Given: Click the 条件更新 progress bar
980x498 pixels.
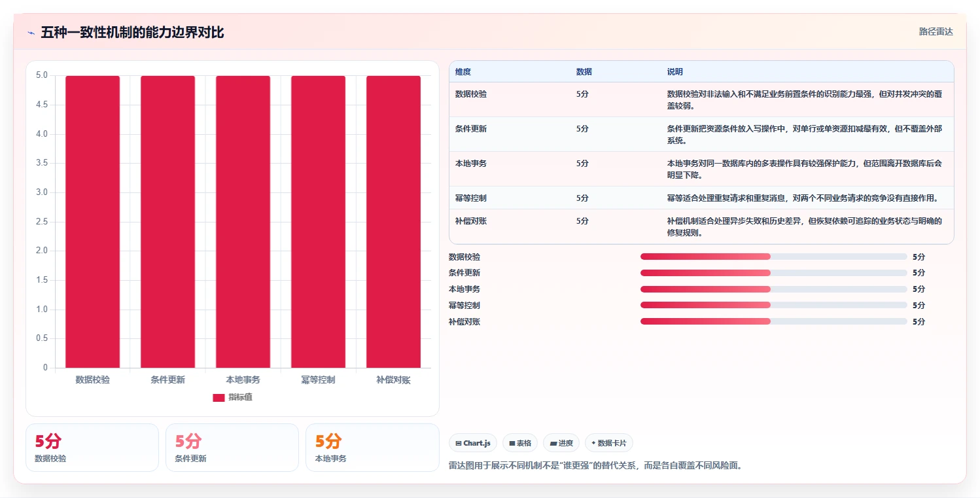Looking at the screenshot, I should point(774,273).
